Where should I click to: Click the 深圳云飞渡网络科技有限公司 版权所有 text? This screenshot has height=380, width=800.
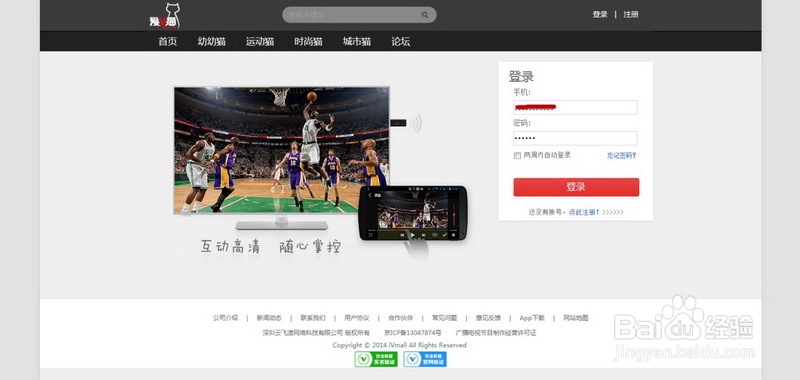pos(316,333)
